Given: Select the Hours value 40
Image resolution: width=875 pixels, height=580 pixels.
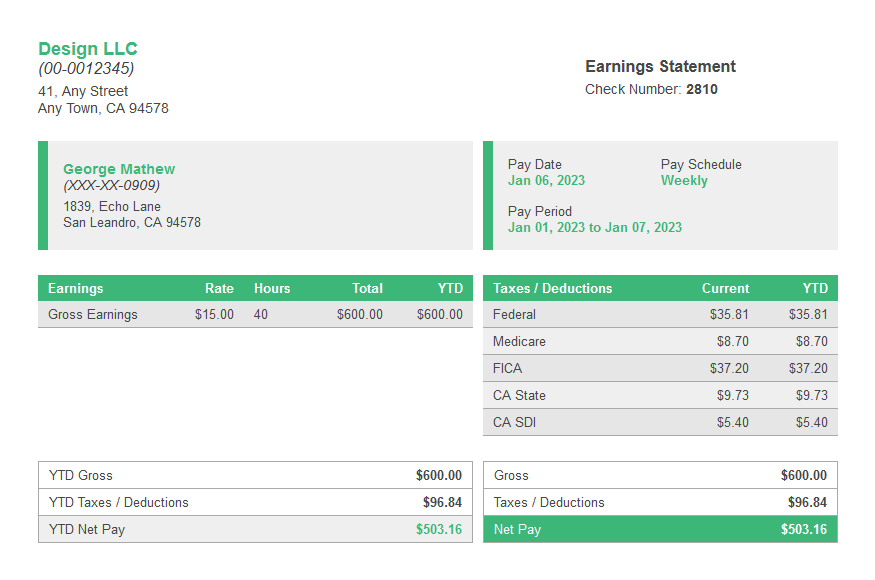Looking at the screenshot, I should (260, 314).
